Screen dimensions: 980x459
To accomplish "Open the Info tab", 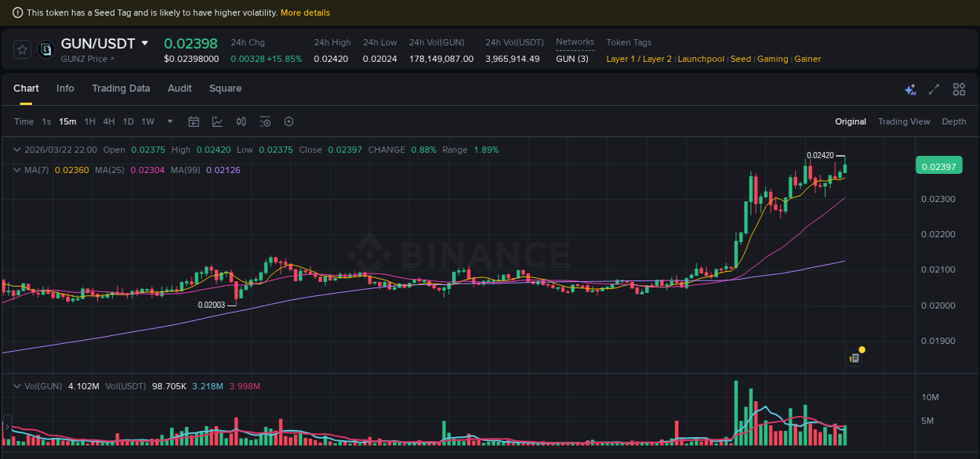I will click(65, 89).
